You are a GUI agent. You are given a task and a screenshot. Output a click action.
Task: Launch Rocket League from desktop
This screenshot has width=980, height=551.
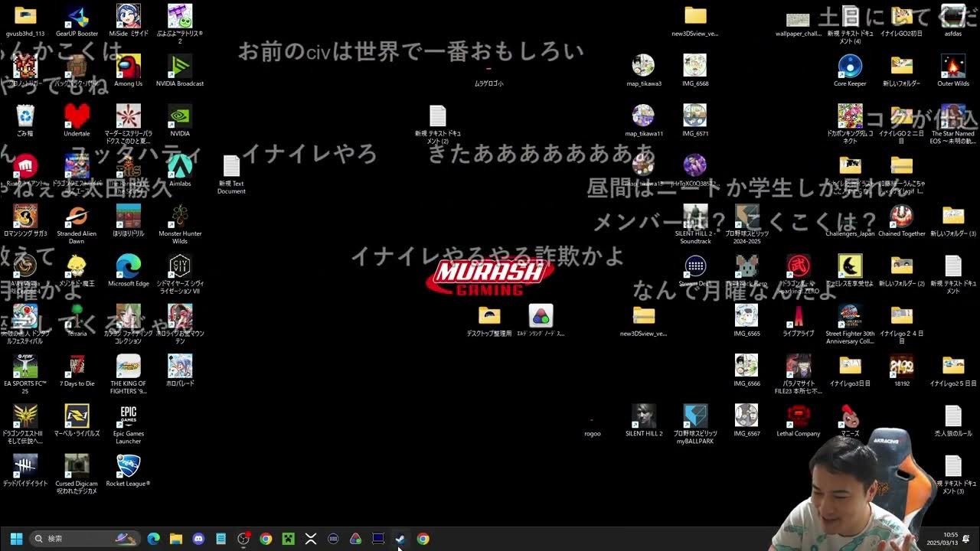click(128, 466)
